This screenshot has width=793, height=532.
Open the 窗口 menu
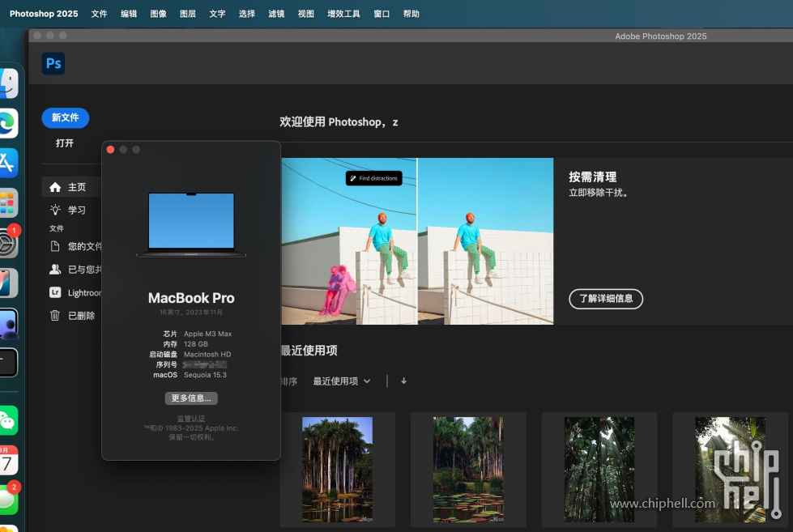coord(382,14)
